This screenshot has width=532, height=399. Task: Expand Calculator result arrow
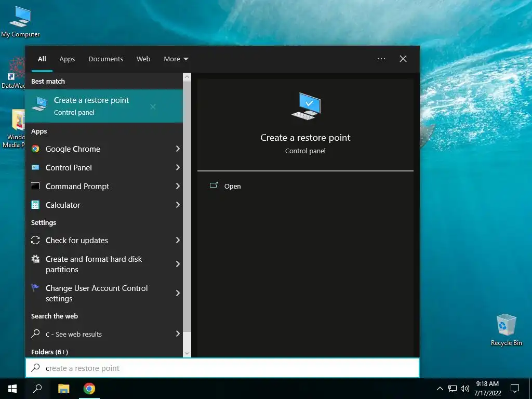pos(178,205)
